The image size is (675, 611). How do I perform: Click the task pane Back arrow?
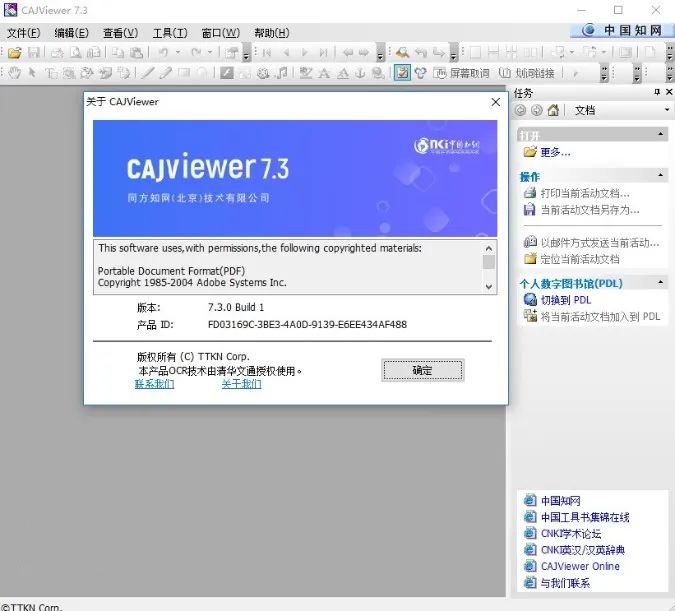[x=520, y=110]
